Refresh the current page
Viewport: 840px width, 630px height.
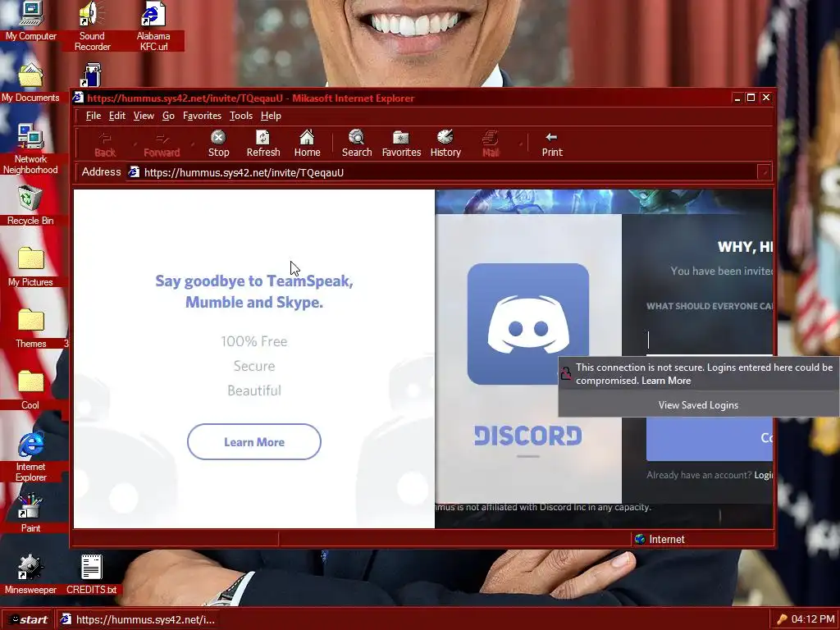point(263,144)
